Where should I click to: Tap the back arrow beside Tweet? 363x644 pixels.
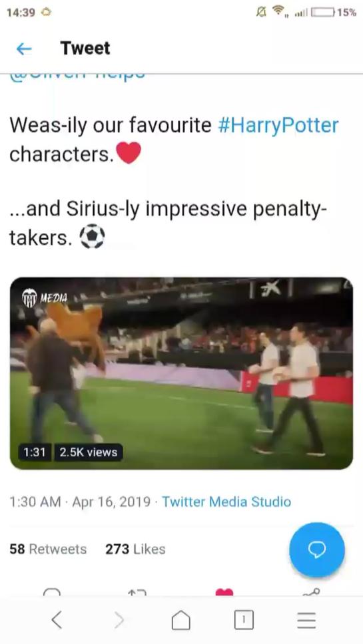24,49
